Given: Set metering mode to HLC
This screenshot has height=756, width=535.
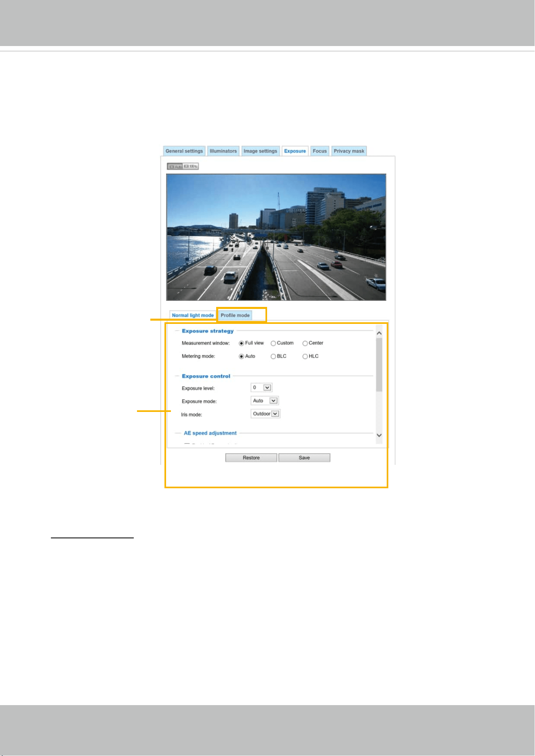Looking at the screenshot, I should tap(305, 357).
